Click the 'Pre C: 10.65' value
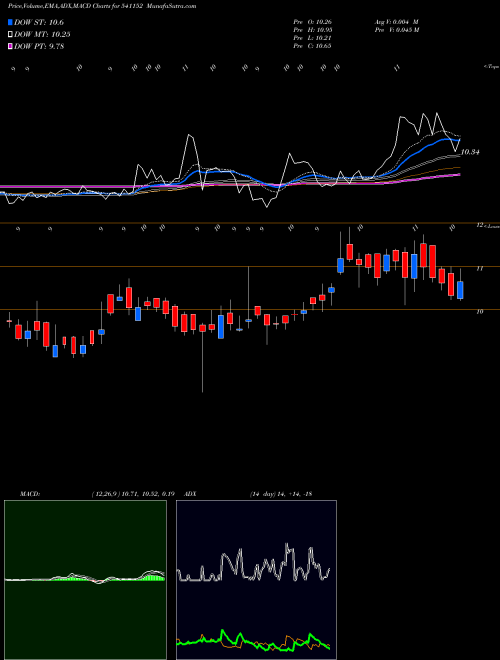 [314, 46]
